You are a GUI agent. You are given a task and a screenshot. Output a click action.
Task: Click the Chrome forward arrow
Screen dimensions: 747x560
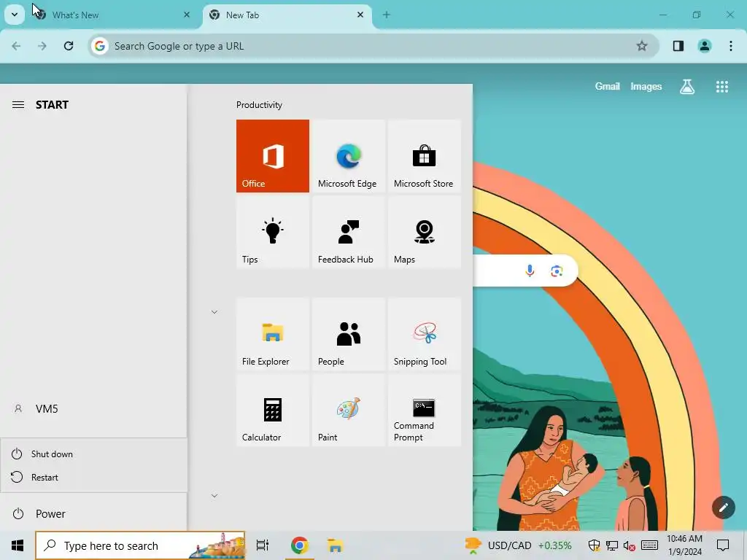coord(42,46)
